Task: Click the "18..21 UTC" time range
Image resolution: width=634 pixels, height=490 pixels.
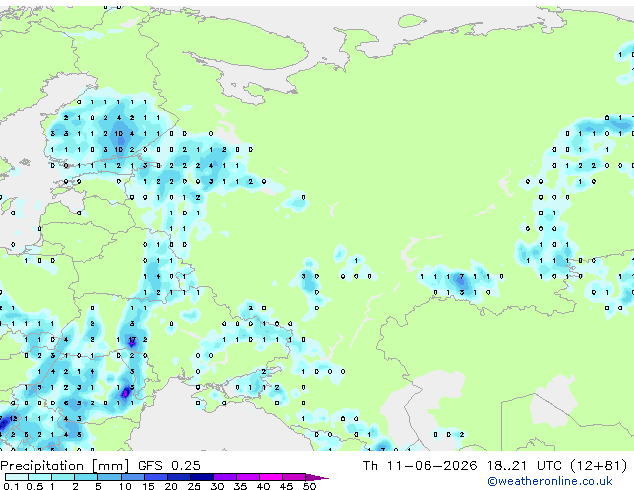Action: coord(524,466)
